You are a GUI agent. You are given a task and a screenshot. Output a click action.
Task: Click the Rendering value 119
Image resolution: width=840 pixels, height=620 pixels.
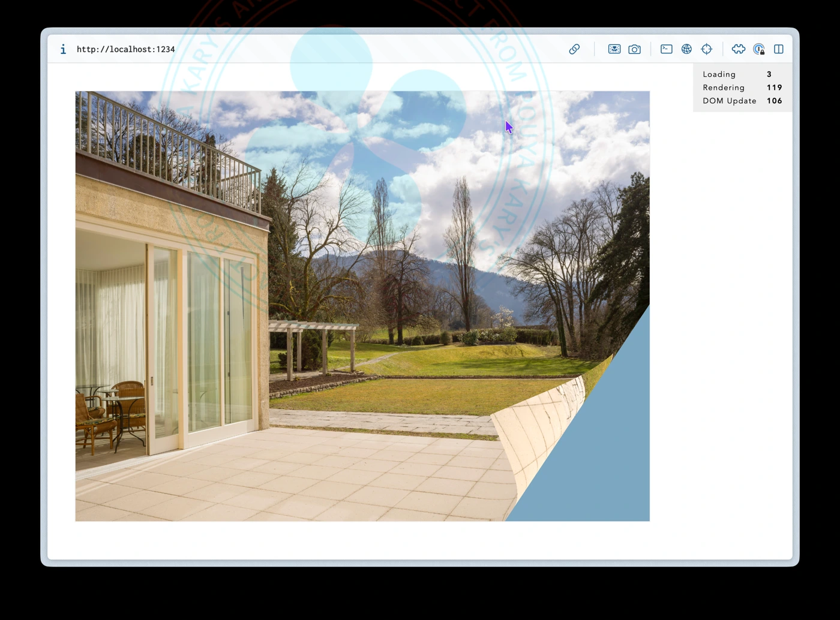click(x=774, y=88)
